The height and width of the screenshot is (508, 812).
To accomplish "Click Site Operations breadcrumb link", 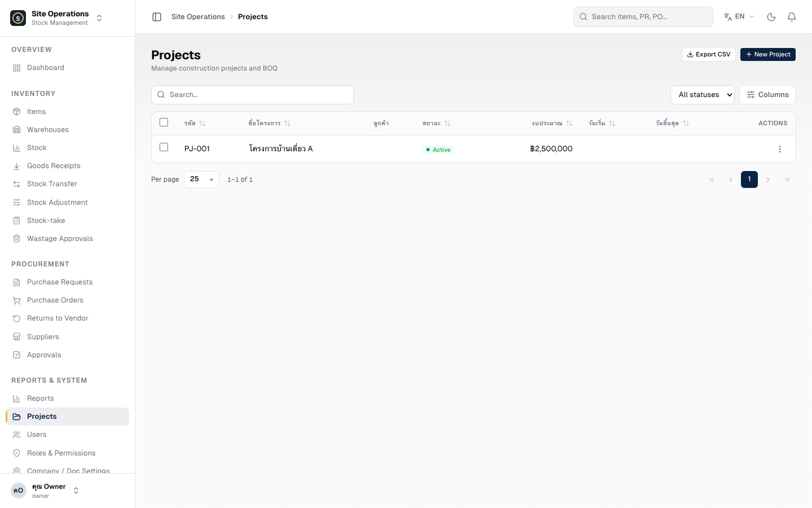I will coord(198,17).
